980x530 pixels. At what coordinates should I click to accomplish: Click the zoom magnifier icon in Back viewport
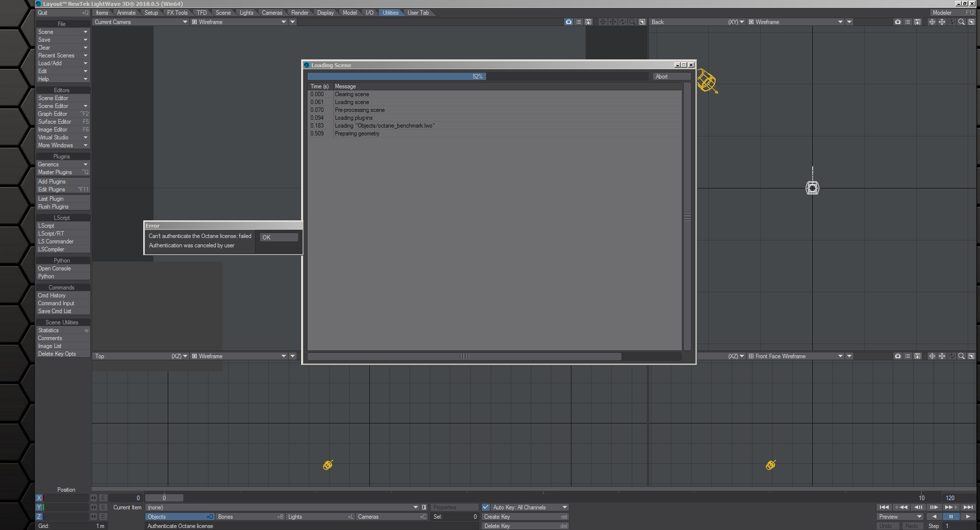click(x=961, y=22)
